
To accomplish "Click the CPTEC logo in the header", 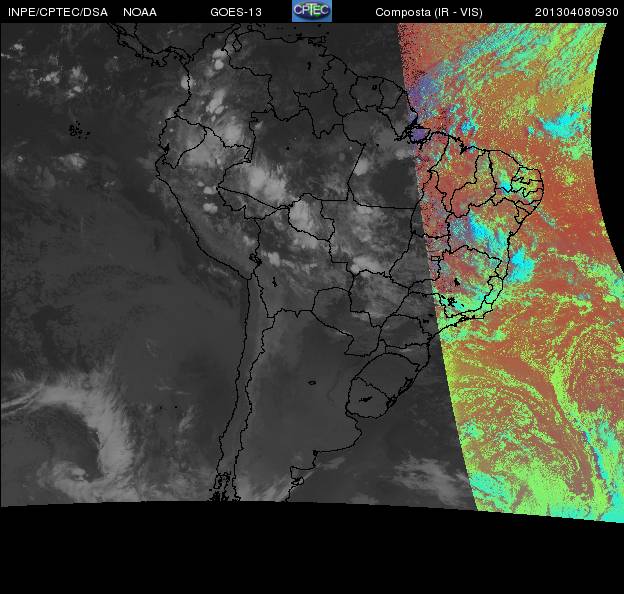I will (x=312, y=11).
